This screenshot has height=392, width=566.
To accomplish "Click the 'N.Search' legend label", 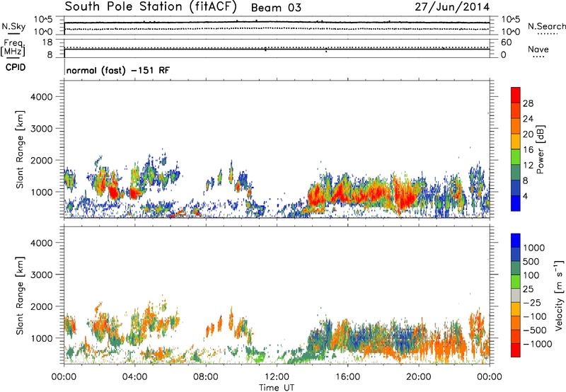I will [547, 26].
